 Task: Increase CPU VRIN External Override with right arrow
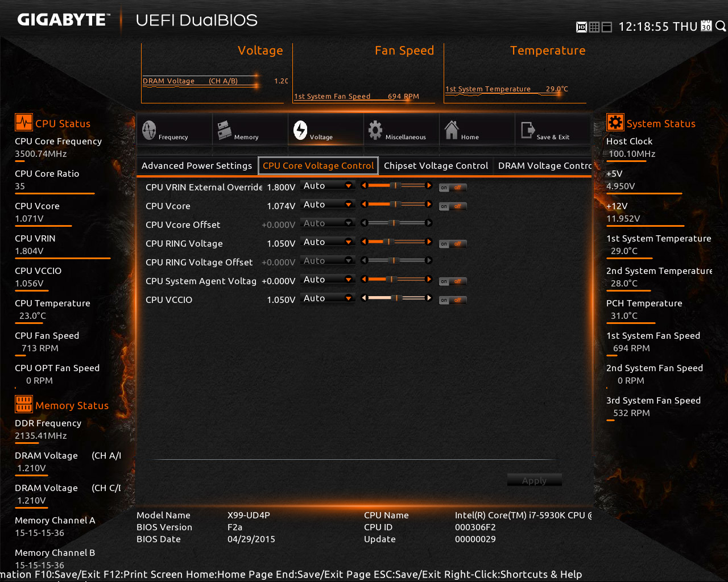[x=429, y=185]
